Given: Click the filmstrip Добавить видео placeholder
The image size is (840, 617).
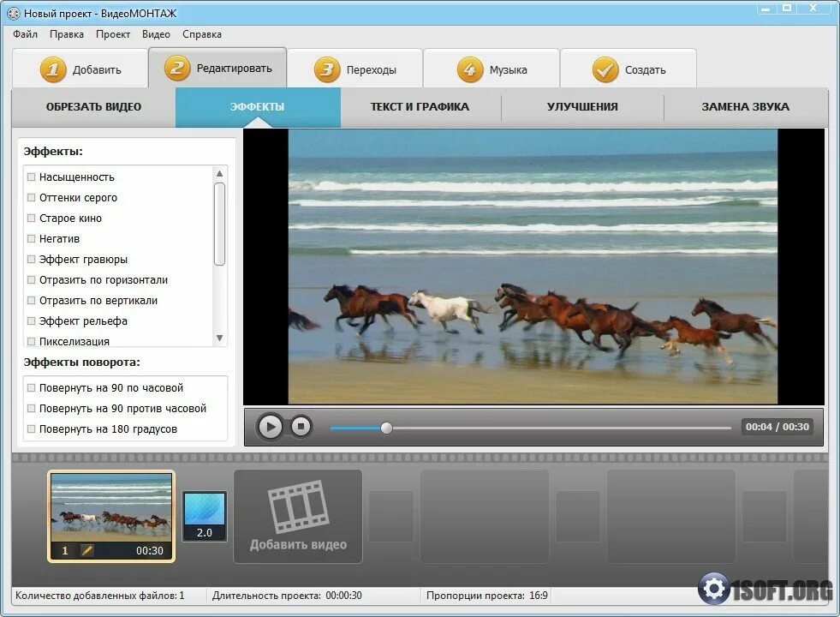Looking at the screenshot, I should click(298, 517).
